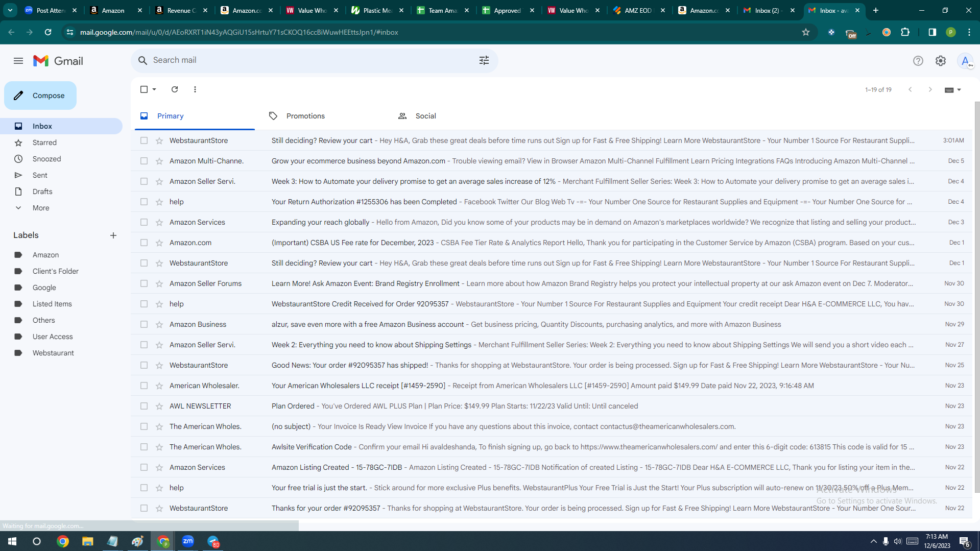The height and width of the screenshot is (551, 980).
Task: Check the Return Authorization #1255306 email
Action: [144, 202]
